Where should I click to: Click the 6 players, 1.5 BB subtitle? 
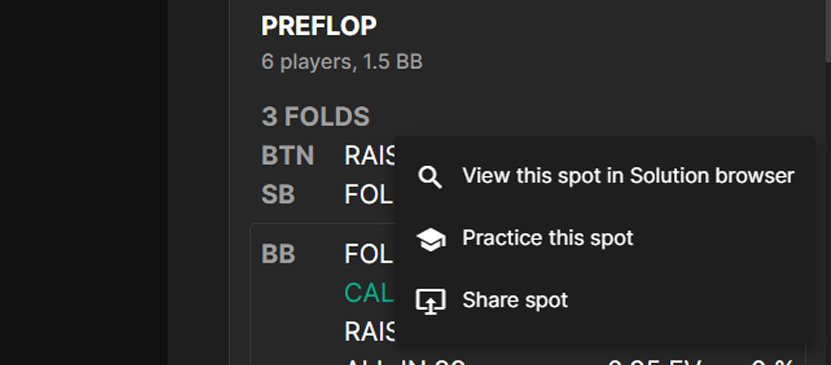pos(342,63)
